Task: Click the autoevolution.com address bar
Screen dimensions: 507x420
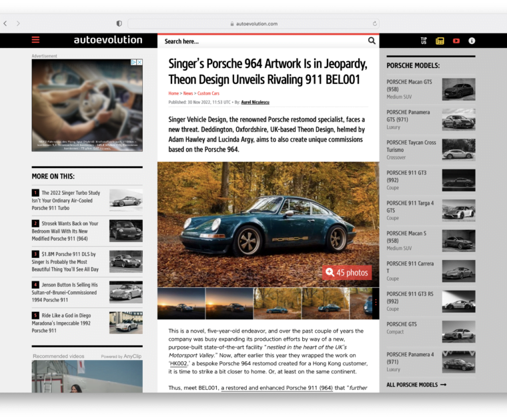Action: click(253, 23)
